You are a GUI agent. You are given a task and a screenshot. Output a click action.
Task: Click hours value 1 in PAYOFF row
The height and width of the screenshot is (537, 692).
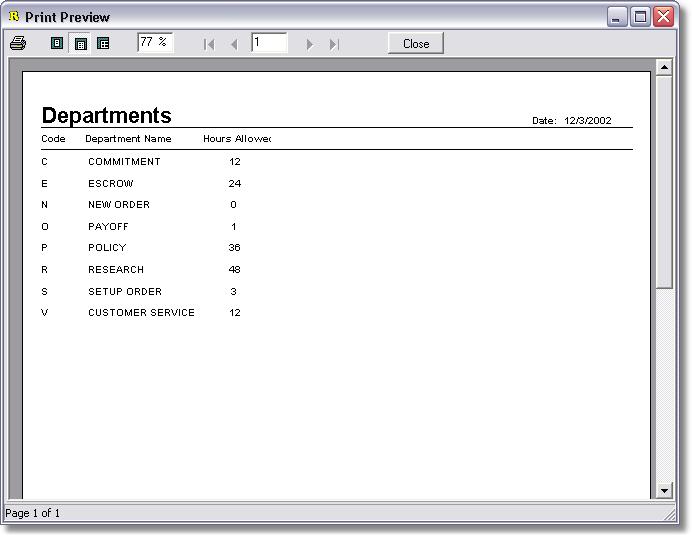[233, 227]
